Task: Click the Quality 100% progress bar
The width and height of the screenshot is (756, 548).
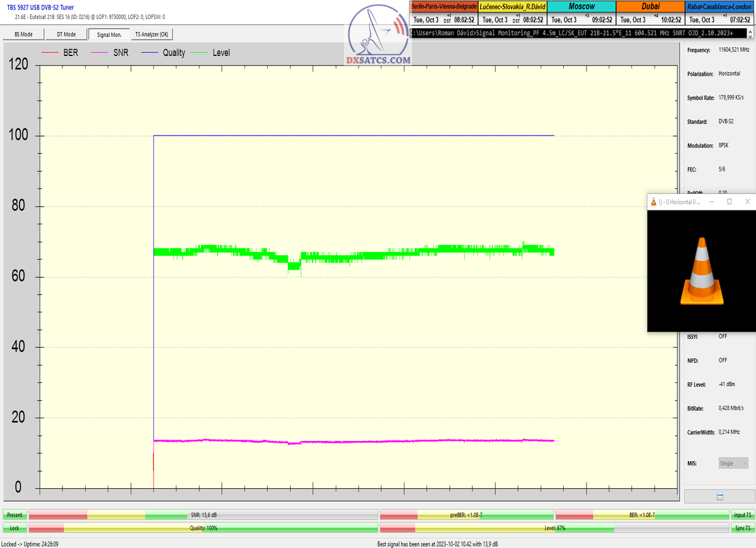Action: pyautogui.click(x=203, y=528)
